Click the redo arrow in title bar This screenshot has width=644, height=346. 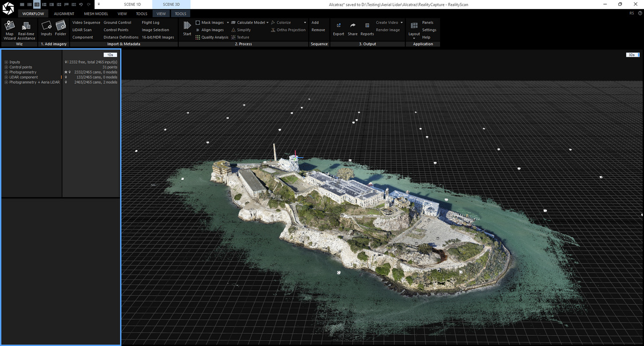pyautogui.click(x=87, y=4)
